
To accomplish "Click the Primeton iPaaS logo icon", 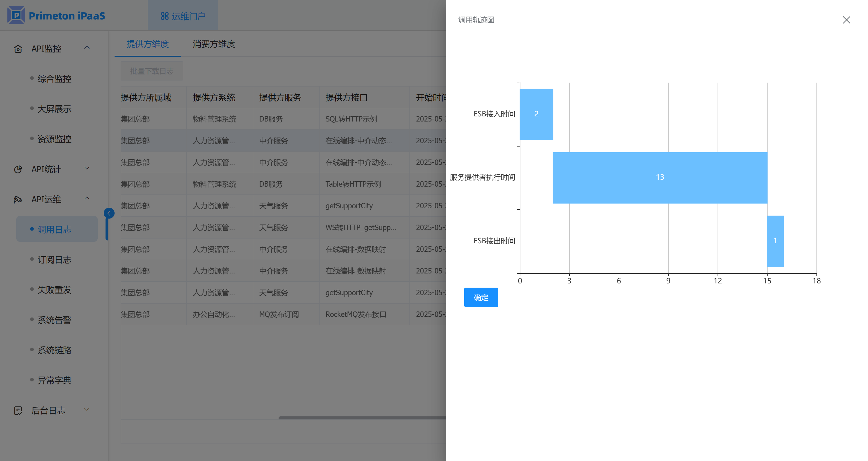I will click(16, 15).
